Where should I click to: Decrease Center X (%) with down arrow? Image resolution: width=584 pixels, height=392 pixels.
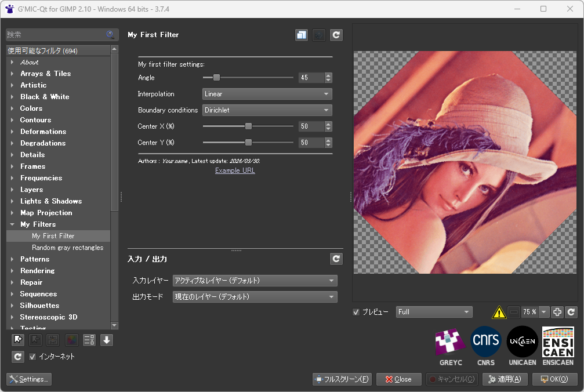click(x=328, y=129)
